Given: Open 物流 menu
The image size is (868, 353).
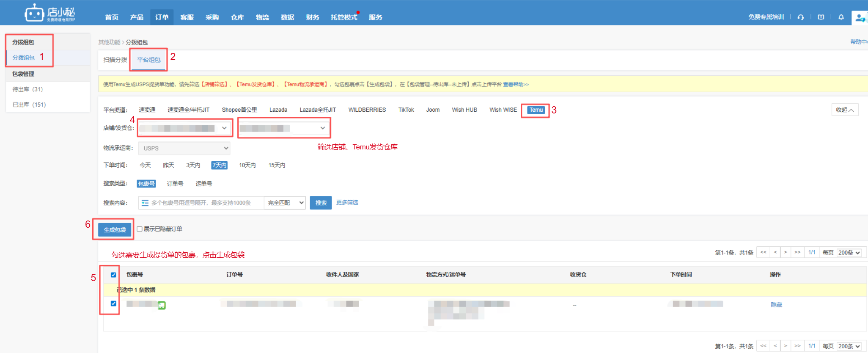Looking at the screenshot, I should pyautogui.click(x=262, y=17).
